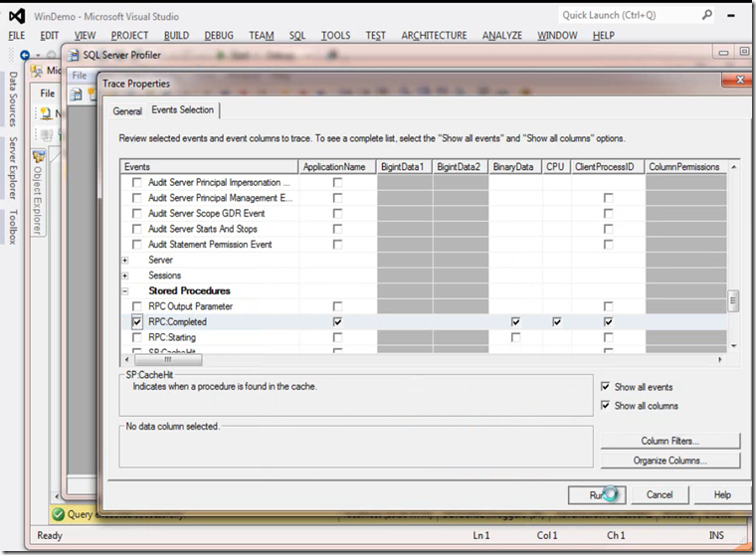Select the Stored Procedures group label

tap(189, 290)
